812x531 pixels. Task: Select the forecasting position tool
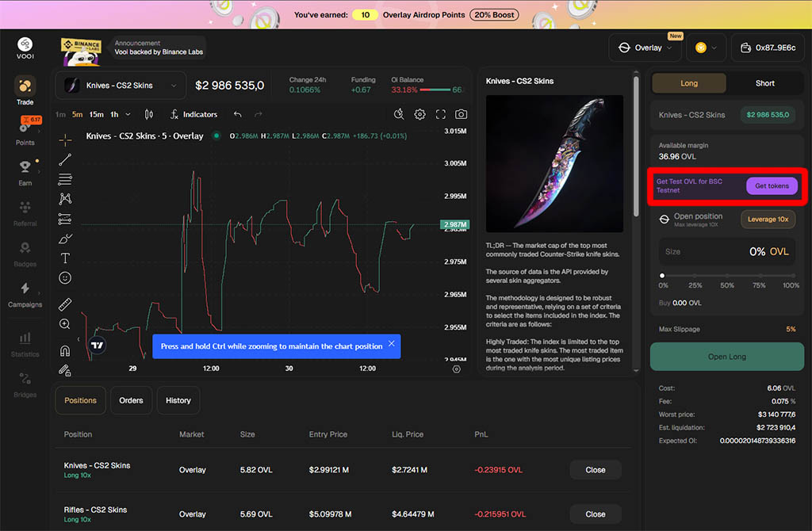pyautogui.click(x=65, y=219)
